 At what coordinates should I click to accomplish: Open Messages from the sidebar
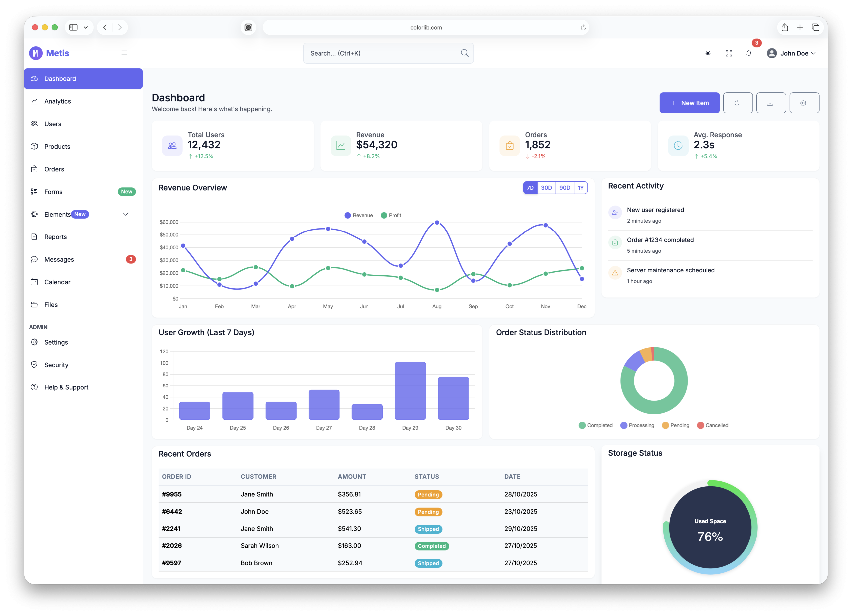pos(59,259)
